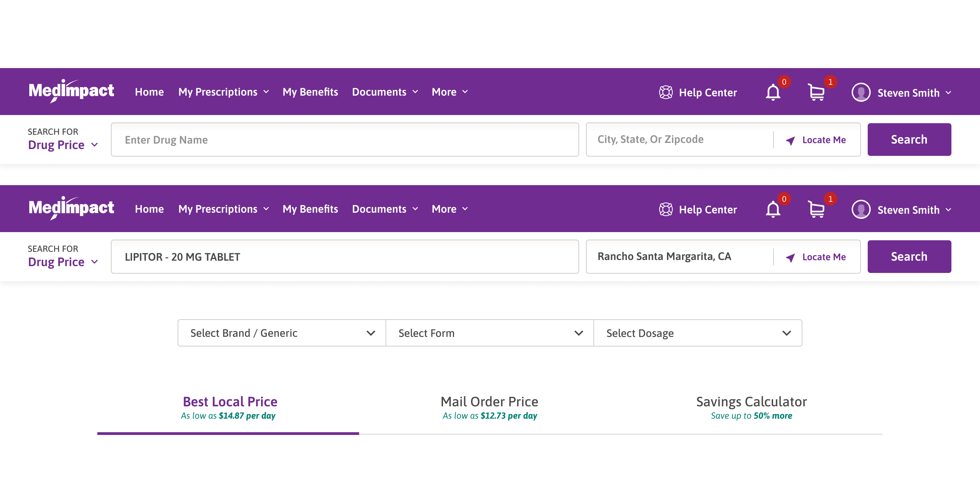Open the shopping cart in the lower navigation bar
Screen dimensions: 980x503
point(816,209)
